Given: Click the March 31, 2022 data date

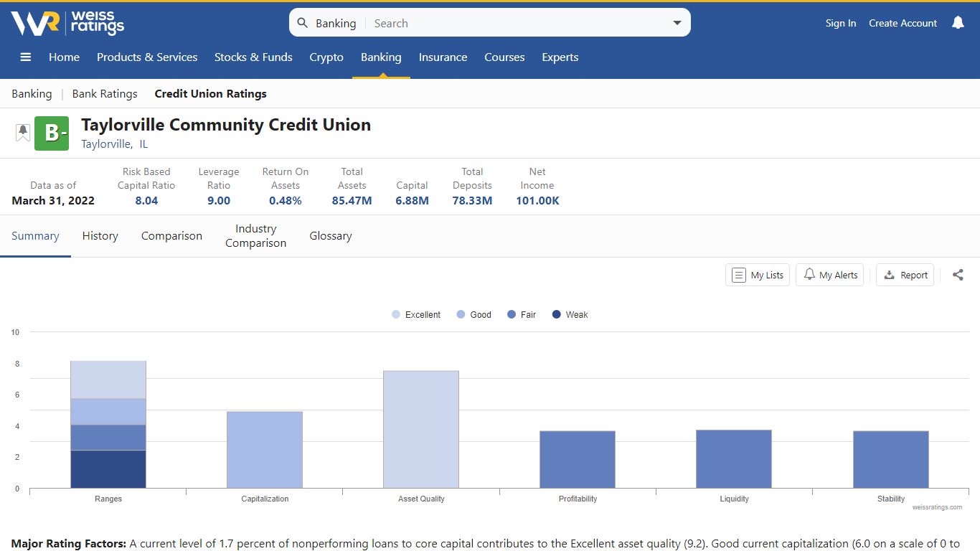Looking at the screenshot, I should click(53, 201).
